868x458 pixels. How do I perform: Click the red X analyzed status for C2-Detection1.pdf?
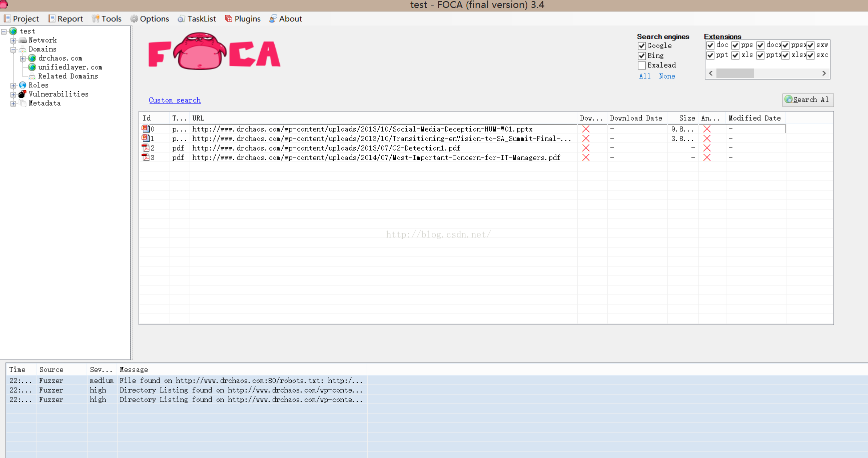point(707,148)
